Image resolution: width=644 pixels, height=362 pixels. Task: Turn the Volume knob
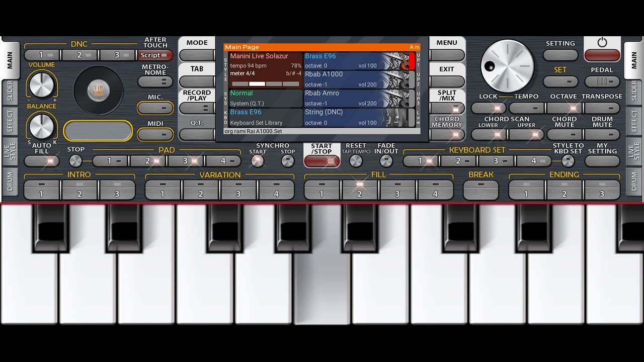tap(41, 84)
